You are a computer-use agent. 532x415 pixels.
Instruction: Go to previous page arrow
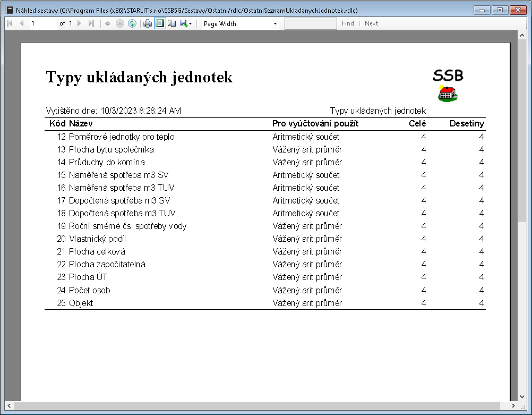22,23
